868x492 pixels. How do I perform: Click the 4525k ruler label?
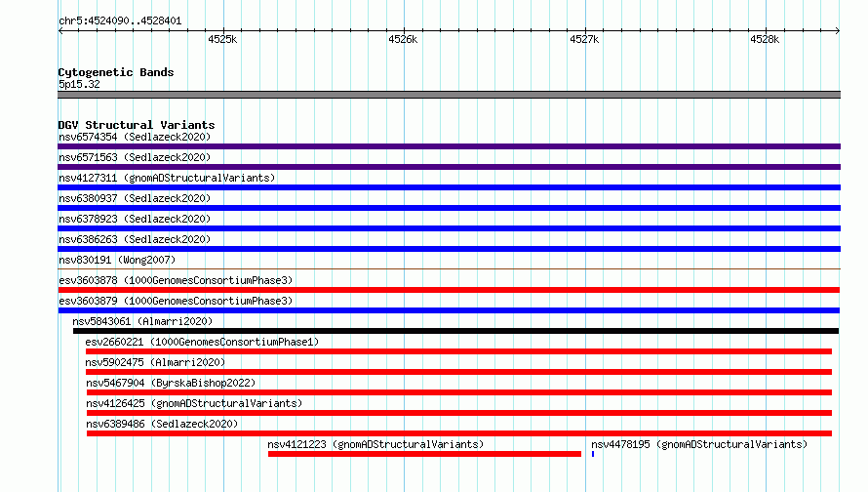(x=222, y=39)
